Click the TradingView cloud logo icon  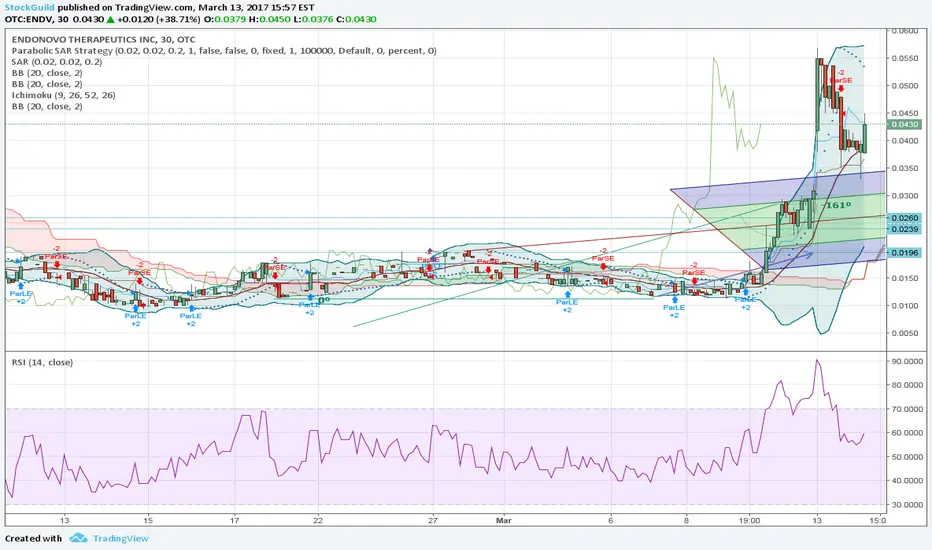(78, 538)
